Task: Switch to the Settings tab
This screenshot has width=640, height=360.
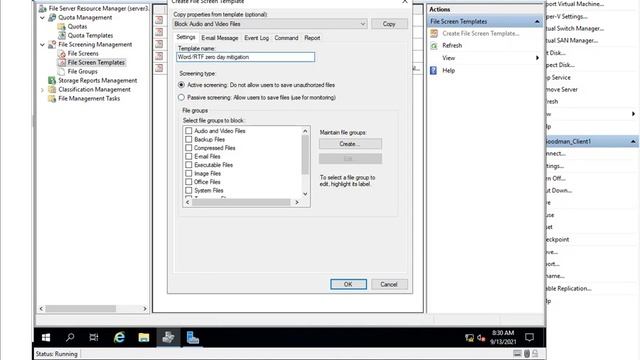Action: (186, 37)
